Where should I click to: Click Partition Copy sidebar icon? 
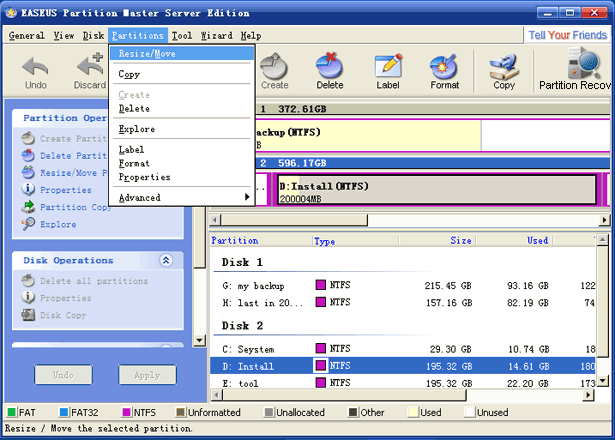coord(28,207)
